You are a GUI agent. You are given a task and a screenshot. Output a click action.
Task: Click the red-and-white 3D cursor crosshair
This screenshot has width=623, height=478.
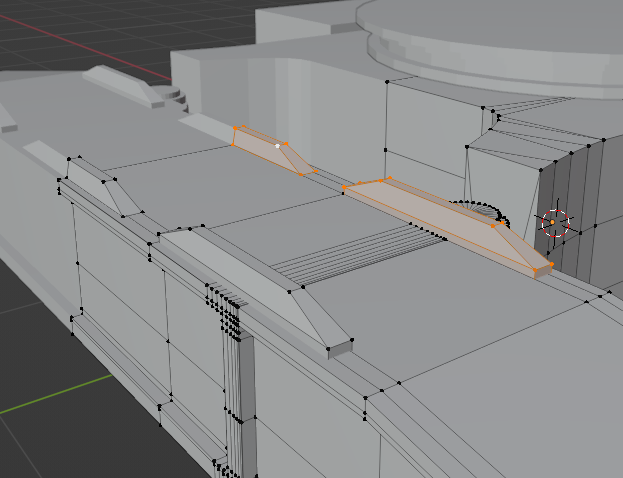pos(555,223)
